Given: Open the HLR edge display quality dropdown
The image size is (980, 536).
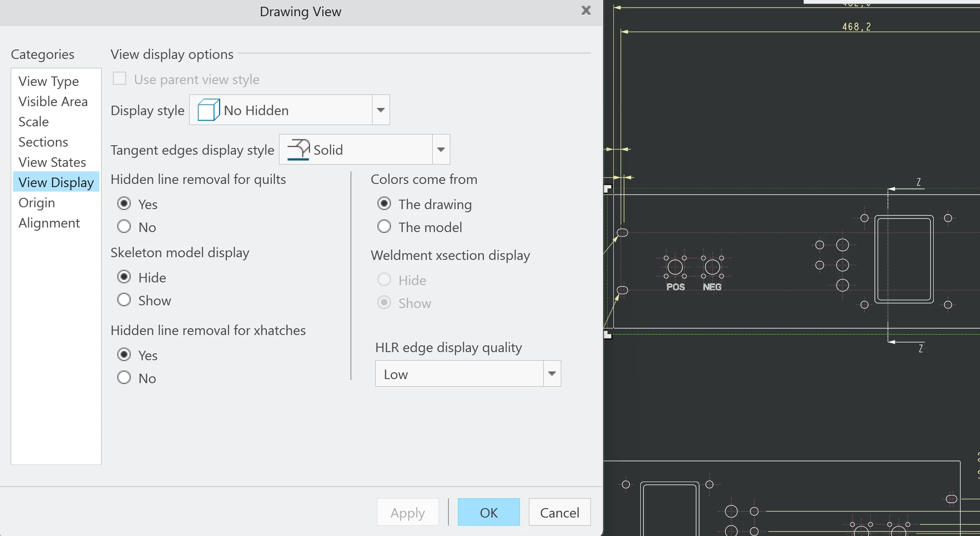Looking at the screenshot, I should (x=552, y=374).
